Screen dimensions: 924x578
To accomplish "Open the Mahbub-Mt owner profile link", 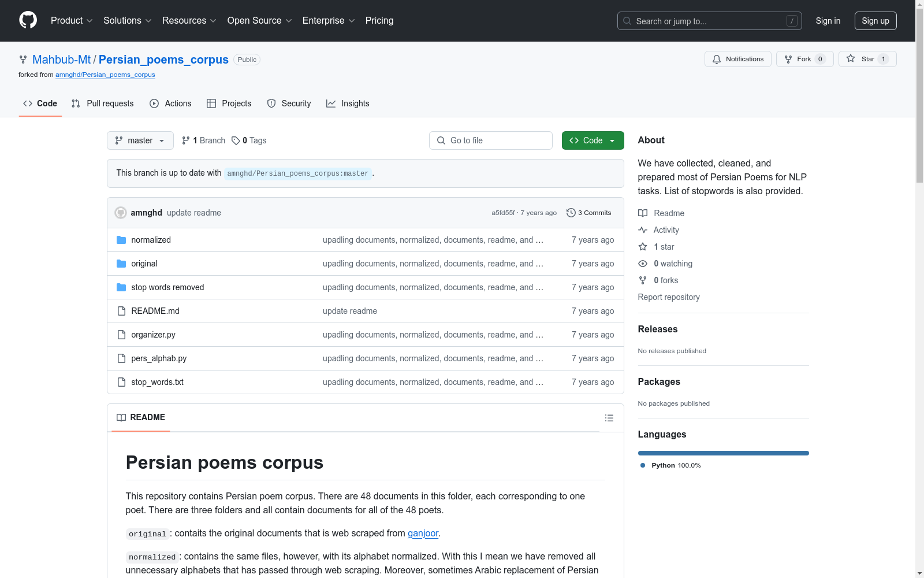I will 62,60.
